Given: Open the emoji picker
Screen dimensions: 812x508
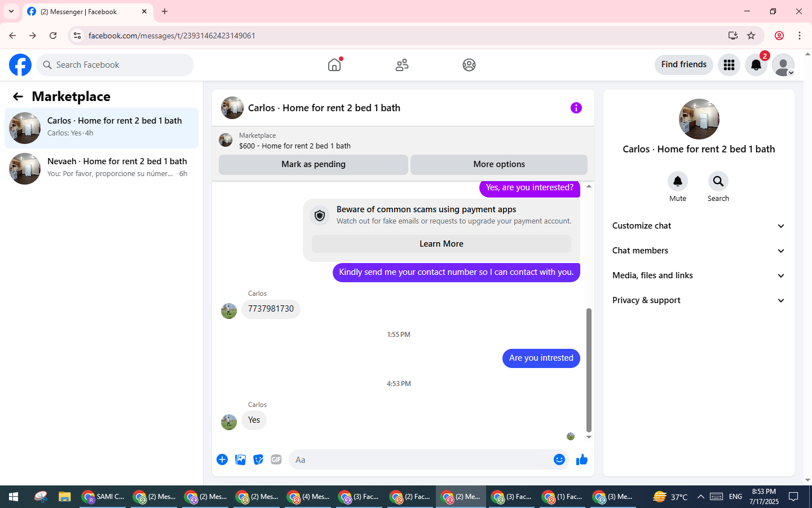Looking at the screenshot, I should 559,459.
